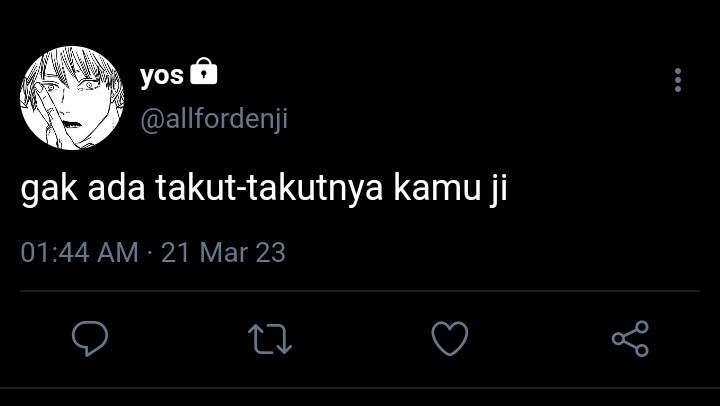Click the 01:44 AM timestamp
Screen dimensions: 720x406
point(79,253)
